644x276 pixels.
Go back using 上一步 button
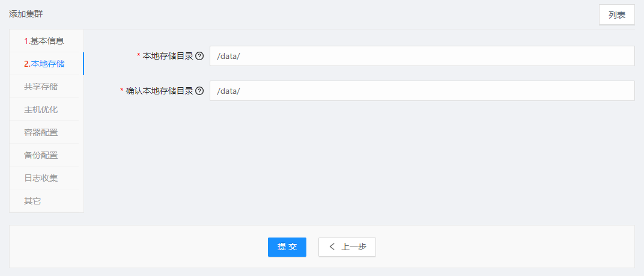347,247
